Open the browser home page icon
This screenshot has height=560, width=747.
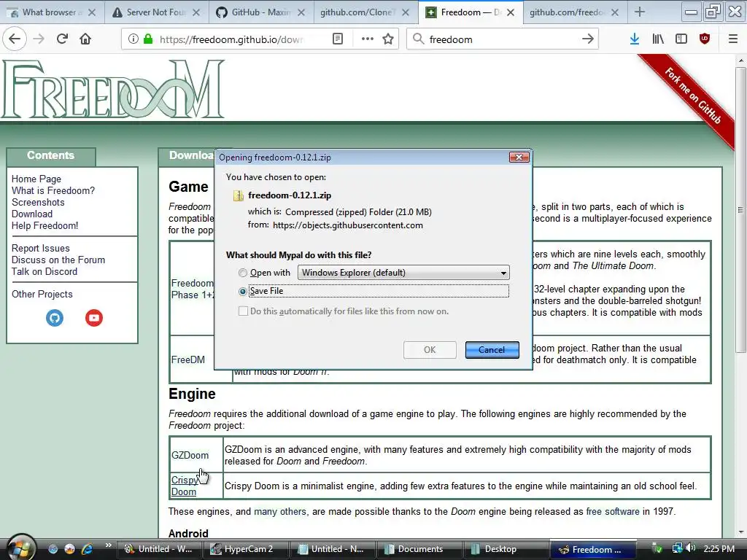(85, 39)
